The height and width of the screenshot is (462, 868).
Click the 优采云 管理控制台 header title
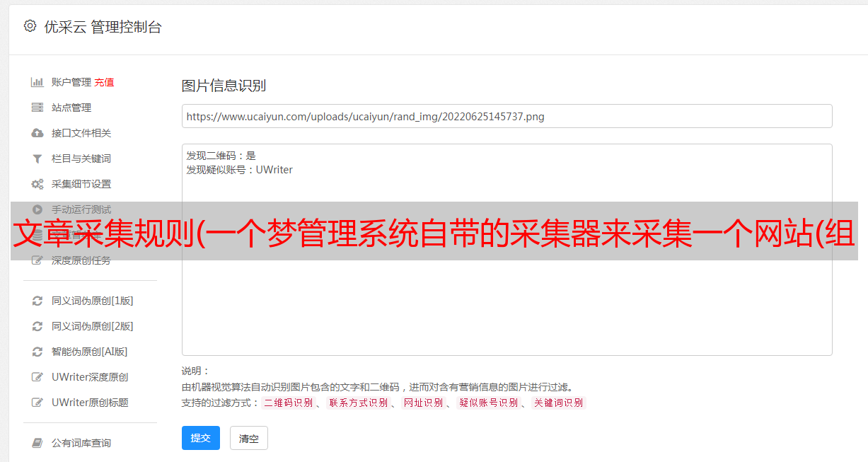pyautogui.click(x=103, y=27)
